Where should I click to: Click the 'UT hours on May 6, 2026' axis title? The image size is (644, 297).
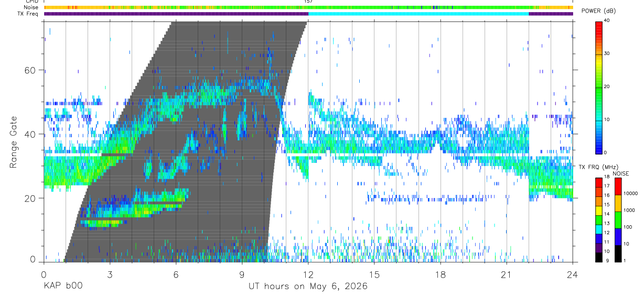pyautogui.click(x=308, y=287)
